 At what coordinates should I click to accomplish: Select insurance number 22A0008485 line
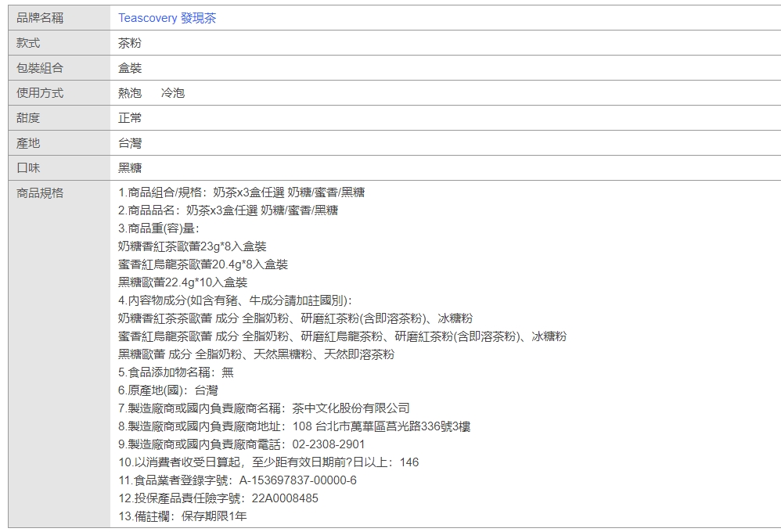(218, 498)
